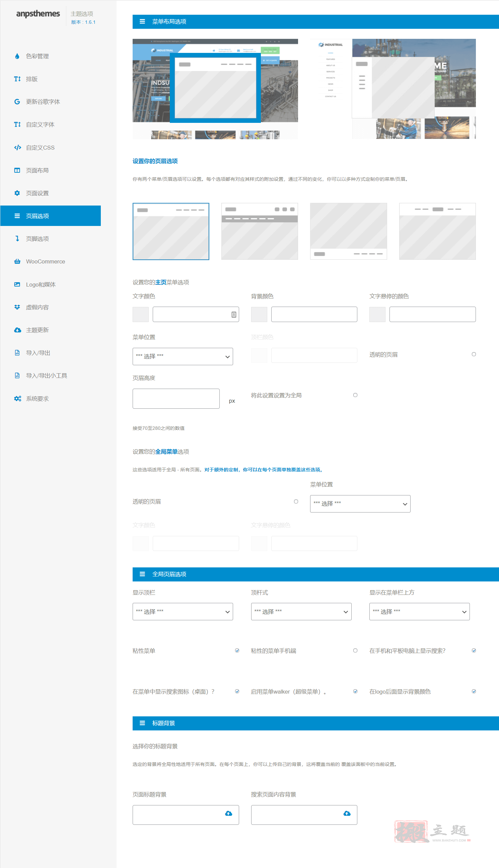
Task: Expand the 顶杆式 select box
Action: coord(301,612)
